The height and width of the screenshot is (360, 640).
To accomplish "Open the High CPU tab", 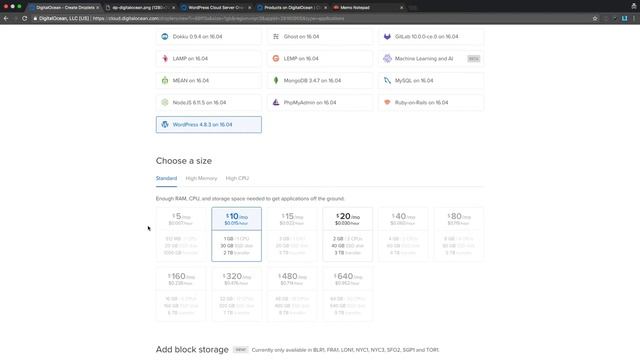I will click(x=237, y=178).
